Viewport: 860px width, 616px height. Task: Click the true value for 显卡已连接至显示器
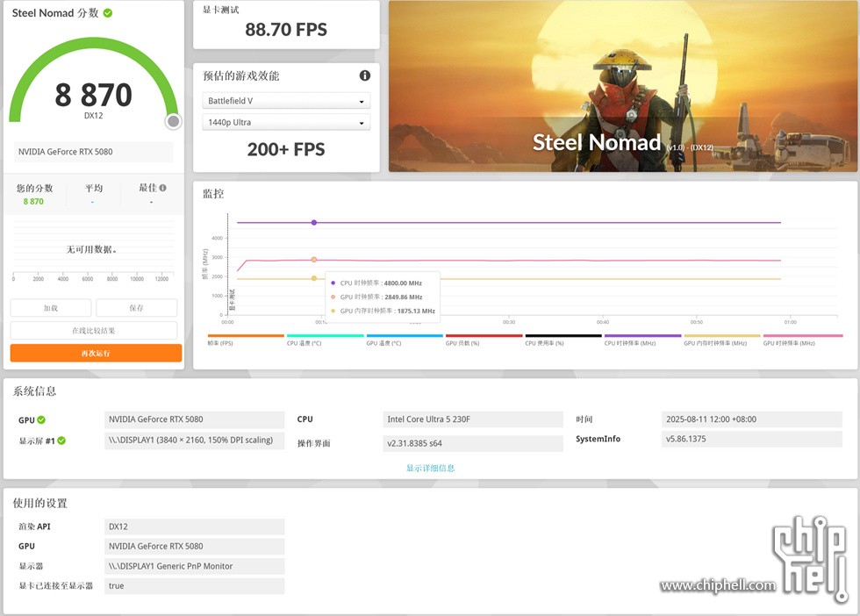194,586
